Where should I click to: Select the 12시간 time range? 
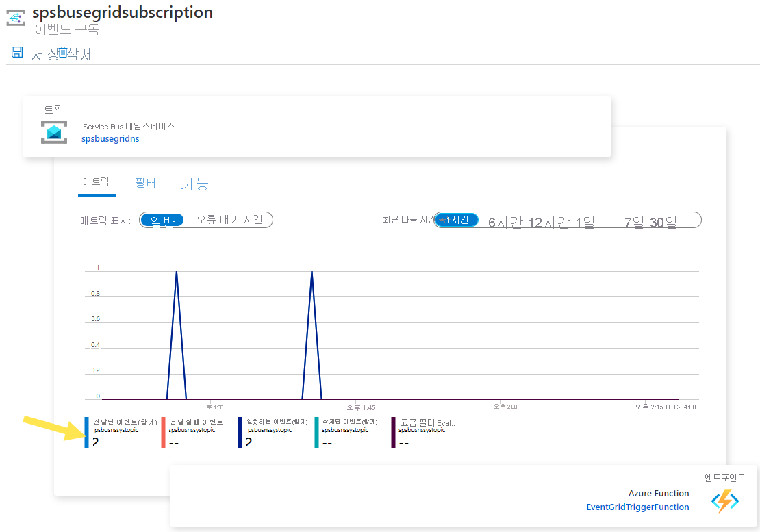click(x=548, y=222)
